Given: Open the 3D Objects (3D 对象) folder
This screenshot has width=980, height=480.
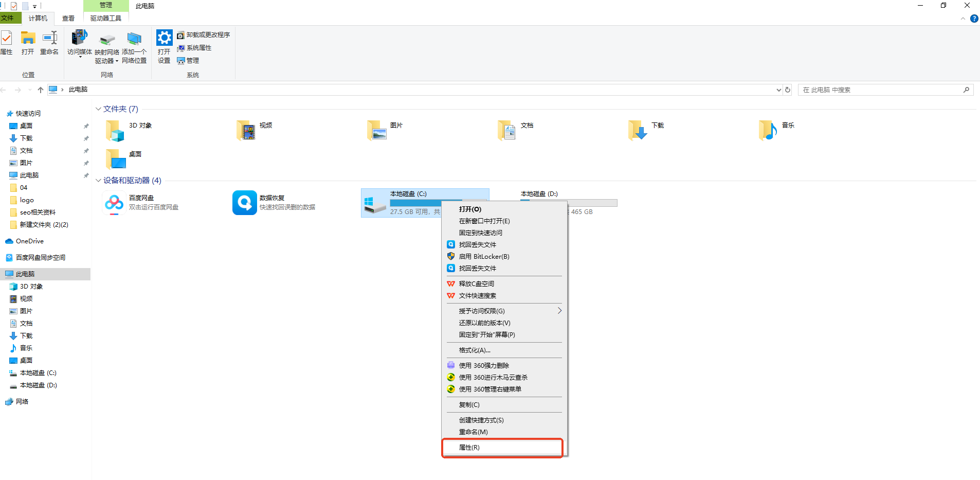Looking at the screenshot, I should tap(116, 131).
